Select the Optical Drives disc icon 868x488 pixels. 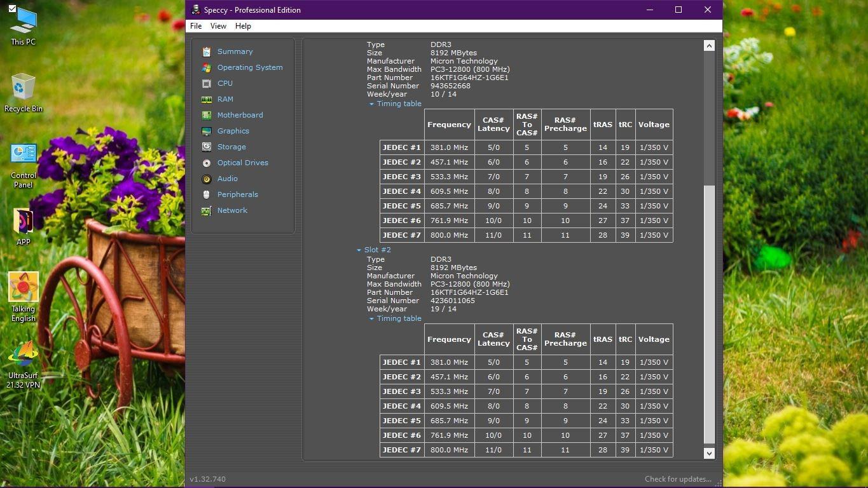point(206,163)
